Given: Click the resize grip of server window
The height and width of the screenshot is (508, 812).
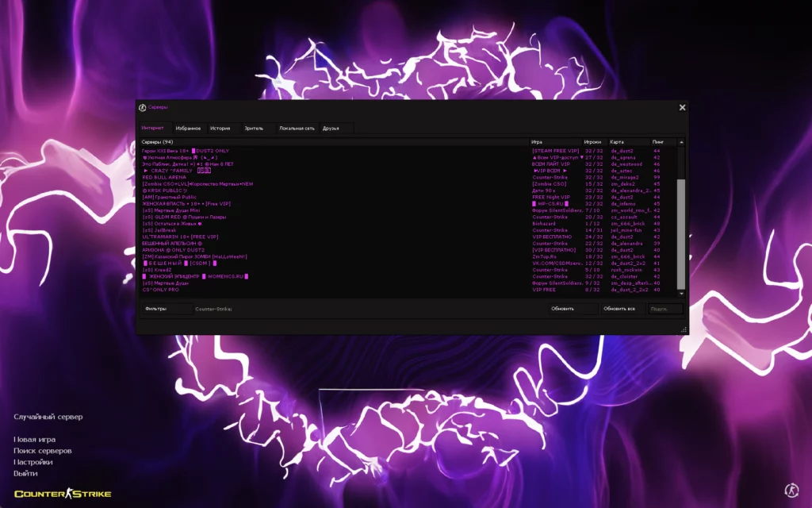Looking at the screenshot, I should click(x=684, y=329).
